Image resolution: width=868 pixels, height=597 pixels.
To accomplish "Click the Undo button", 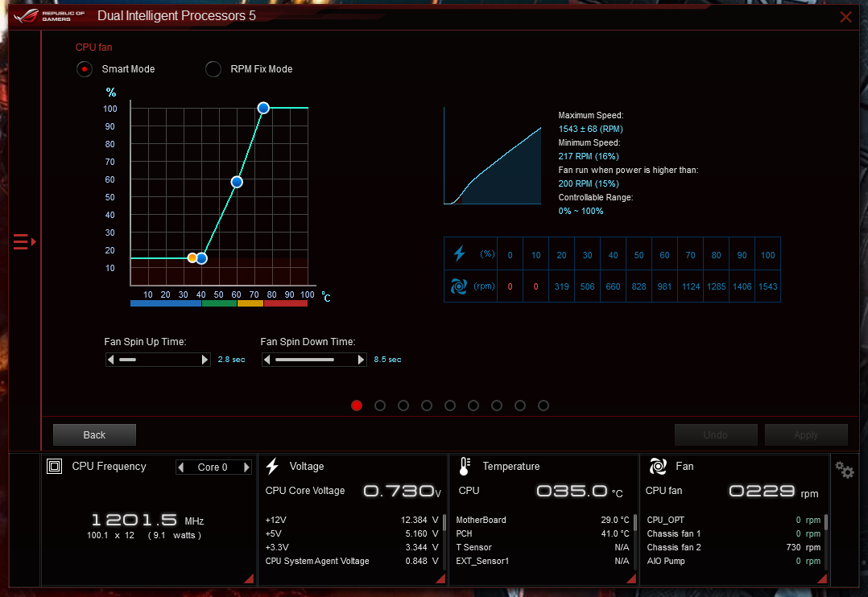I will tap(716, 435).
